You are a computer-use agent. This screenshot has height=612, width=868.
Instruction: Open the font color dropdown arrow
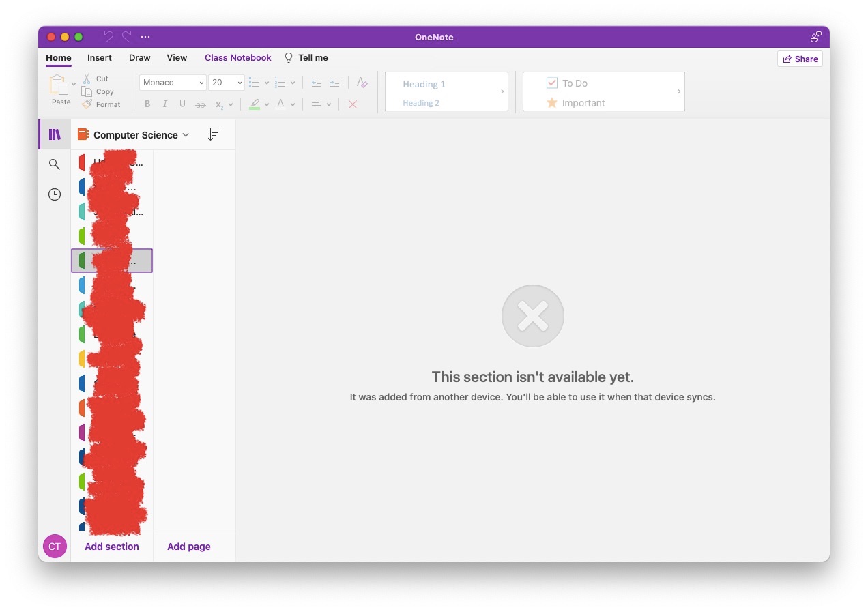coord(293,105)
